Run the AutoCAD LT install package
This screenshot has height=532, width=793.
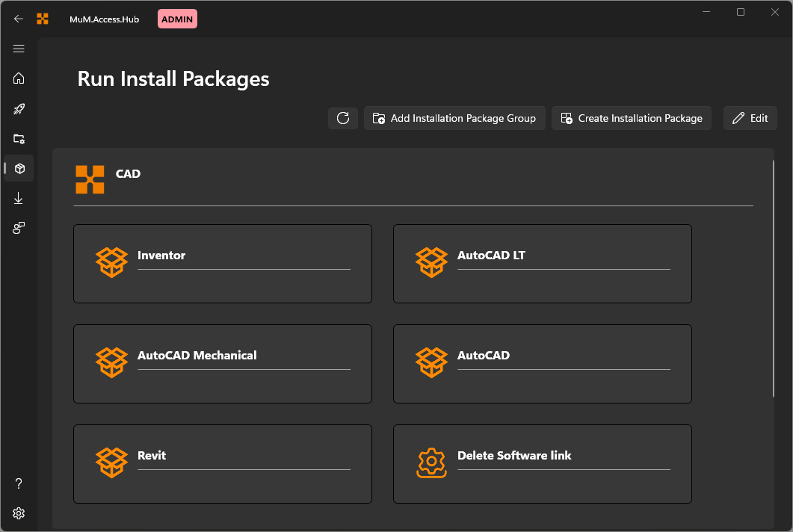click(542, 264)
